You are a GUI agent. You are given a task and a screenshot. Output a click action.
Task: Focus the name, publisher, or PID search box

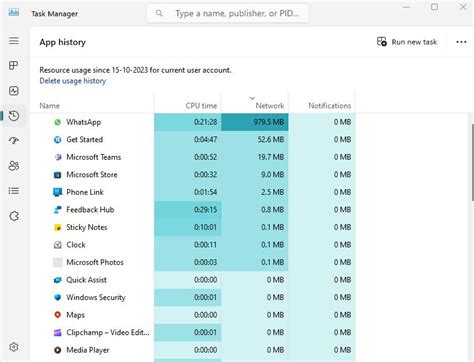click(228, 13)
